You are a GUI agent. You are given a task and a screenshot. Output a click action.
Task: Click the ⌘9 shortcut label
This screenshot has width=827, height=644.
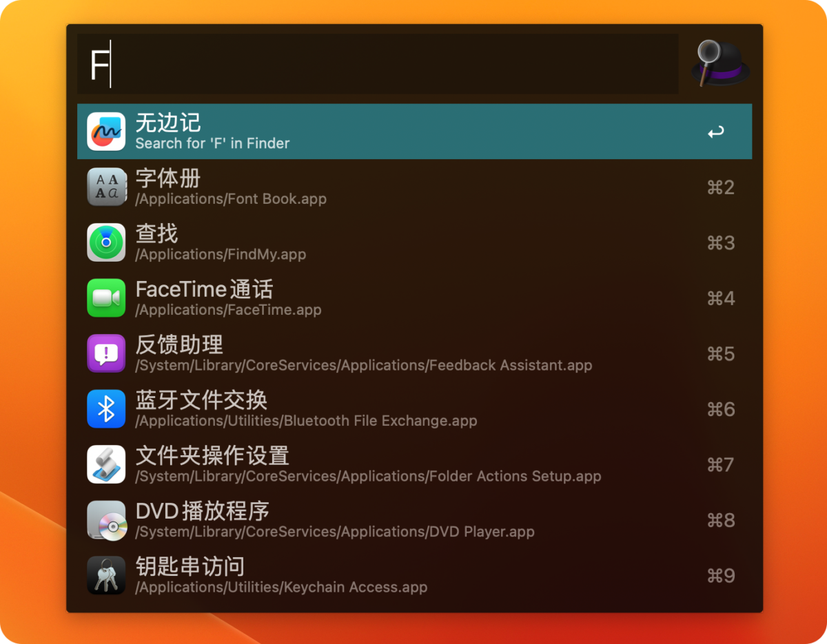pyautogui.click(x=721, y=575)
